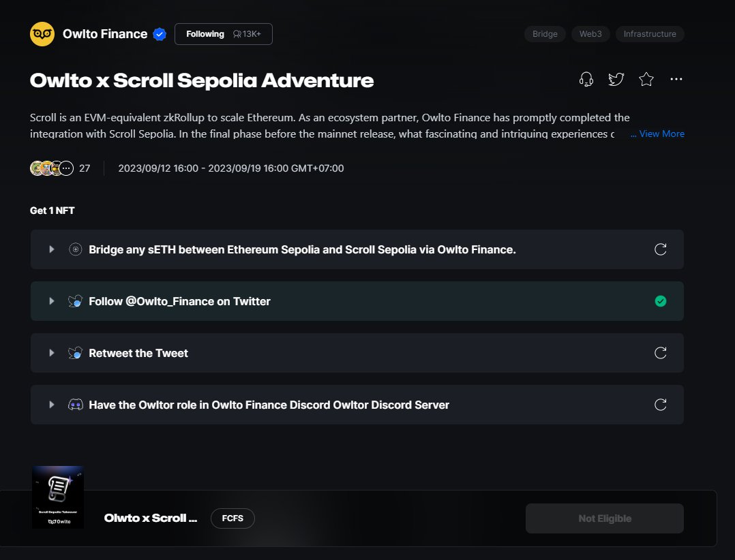Refresh the Retweet the Tweet task
Viewport: 735px width, 560px height.
coord(661,353)
